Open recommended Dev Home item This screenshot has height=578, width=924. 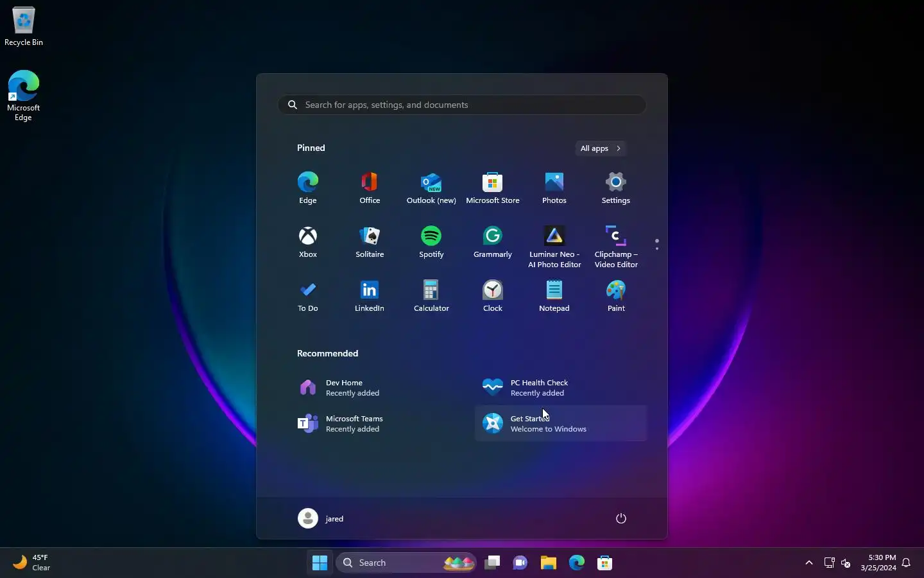(x=376, y=388)
